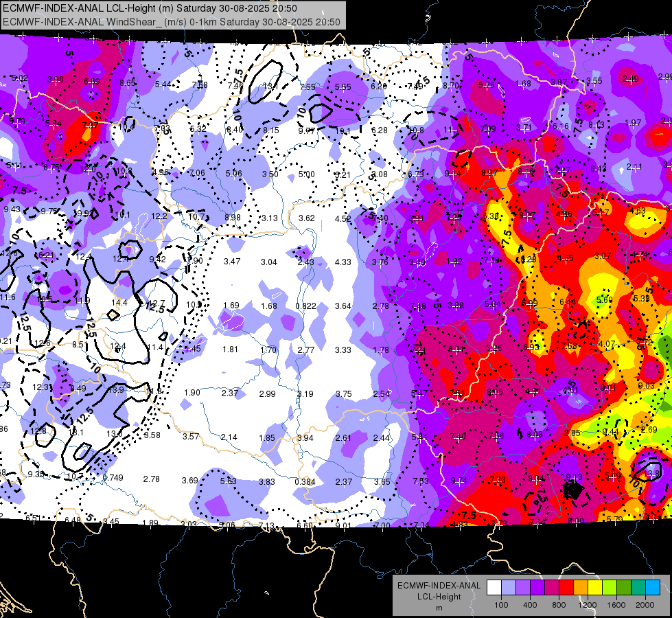Click the number 3.33 on the map
This screenshot has height=618, width=672.
343,350
